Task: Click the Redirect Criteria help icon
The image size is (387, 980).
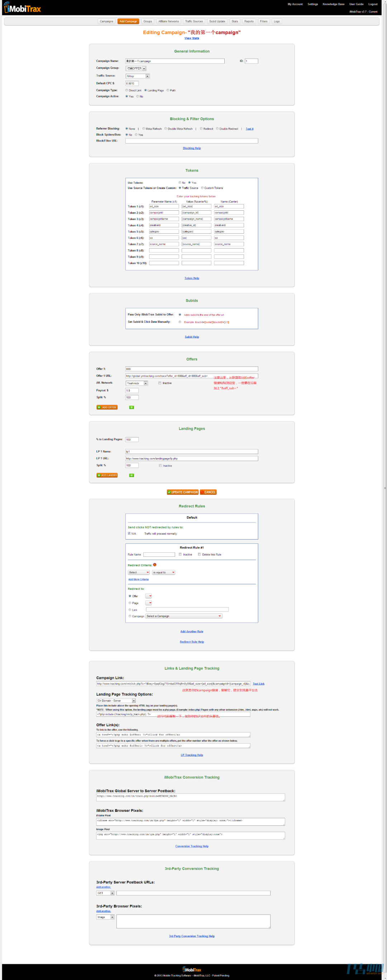Action: [155, 565]
